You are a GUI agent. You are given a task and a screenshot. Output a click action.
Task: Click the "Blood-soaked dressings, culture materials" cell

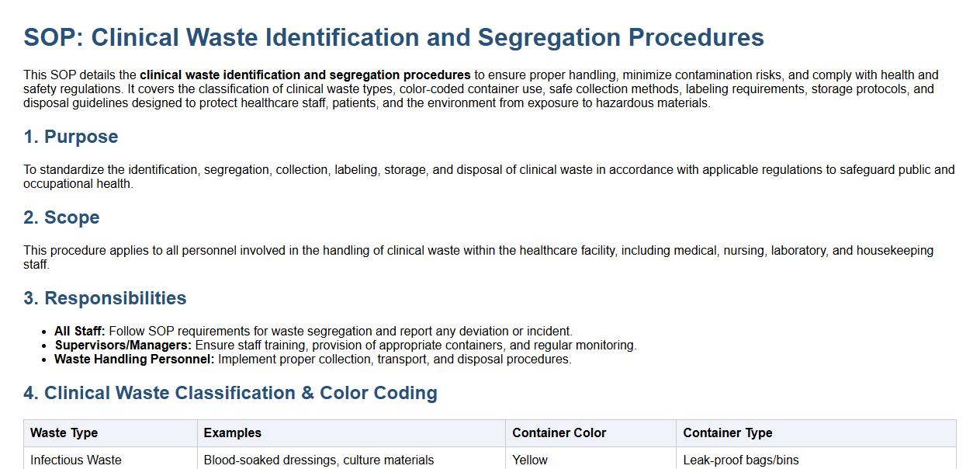319,460
